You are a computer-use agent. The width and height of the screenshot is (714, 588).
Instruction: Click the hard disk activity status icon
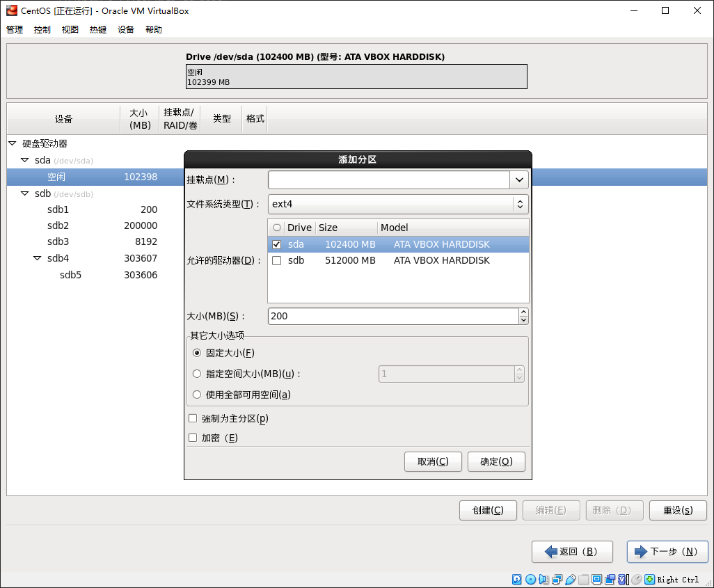point(517,580)
